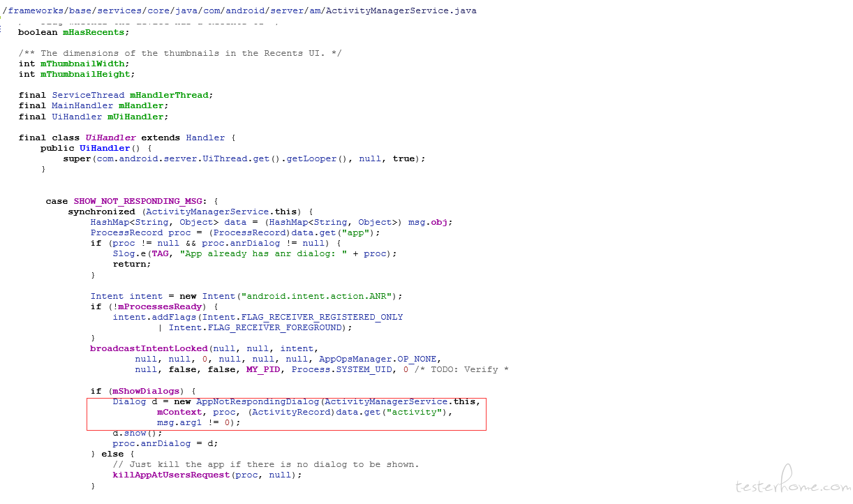The height and width of the screenshot is (504, 853).
Task: Click the 'TODO: Verify' comment
Action: pos(462,369)
